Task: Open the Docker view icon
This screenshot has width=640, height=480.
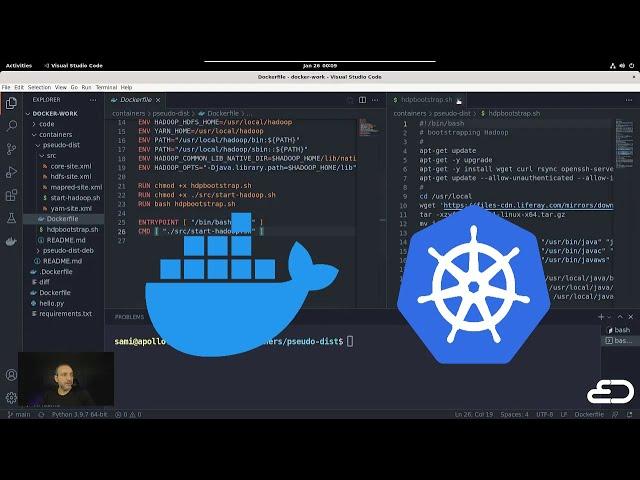Action: 11,241
